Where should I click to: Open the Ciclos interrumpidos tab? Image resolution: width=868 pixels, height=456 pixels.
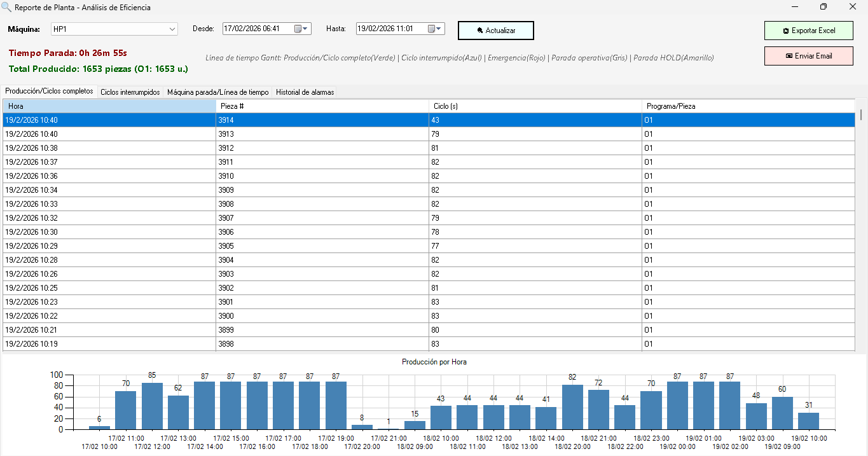coord(130,92)
